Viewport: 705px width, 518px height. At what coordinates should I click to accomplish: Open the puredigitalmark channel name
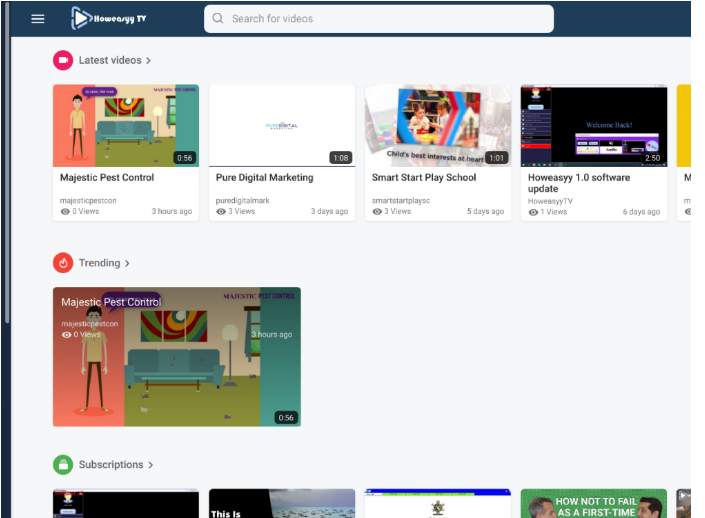(x=243, y=201)
